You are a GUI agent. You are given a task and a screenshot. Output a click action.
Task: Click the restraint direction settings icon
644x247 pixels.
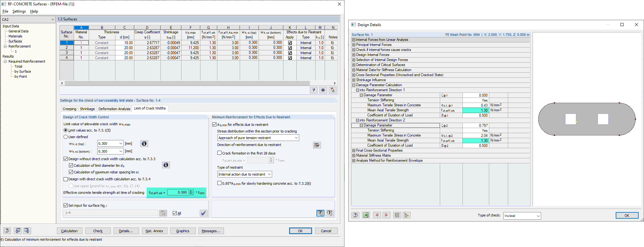click(x=317, y=145)
